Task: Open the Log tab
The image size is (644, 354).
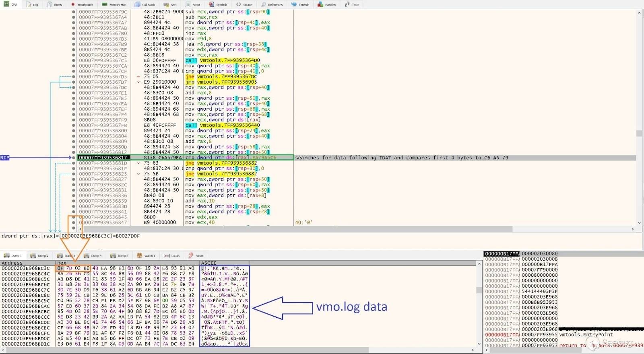Action: click(x=32, y=4)
